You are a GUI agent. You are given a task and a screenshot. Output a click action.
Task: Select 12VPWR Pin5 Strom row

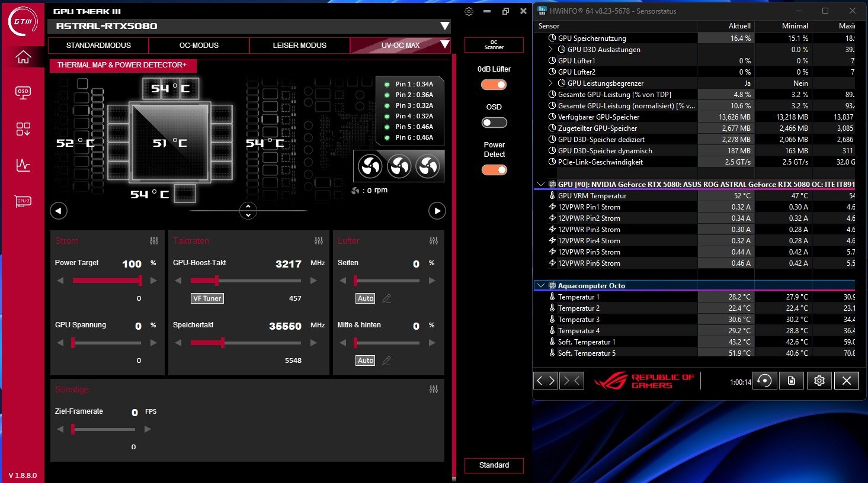pos(694,252)
